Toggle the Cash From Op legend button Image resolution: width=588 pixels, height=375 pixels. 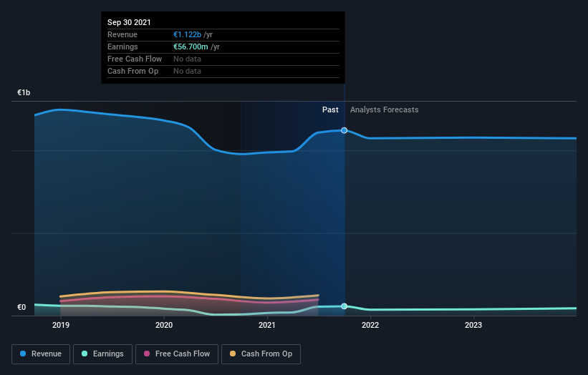[x=261, y=354]
